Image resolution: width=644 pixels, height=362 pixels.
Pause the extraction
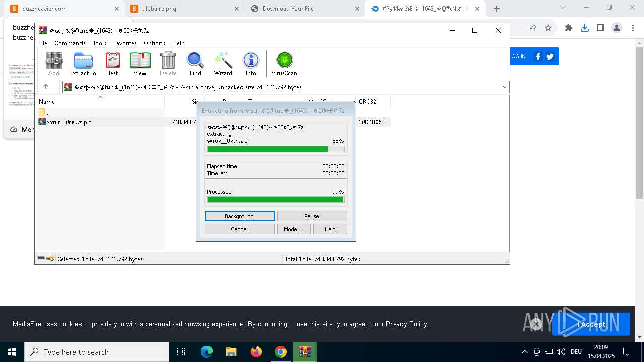(312, 216)
